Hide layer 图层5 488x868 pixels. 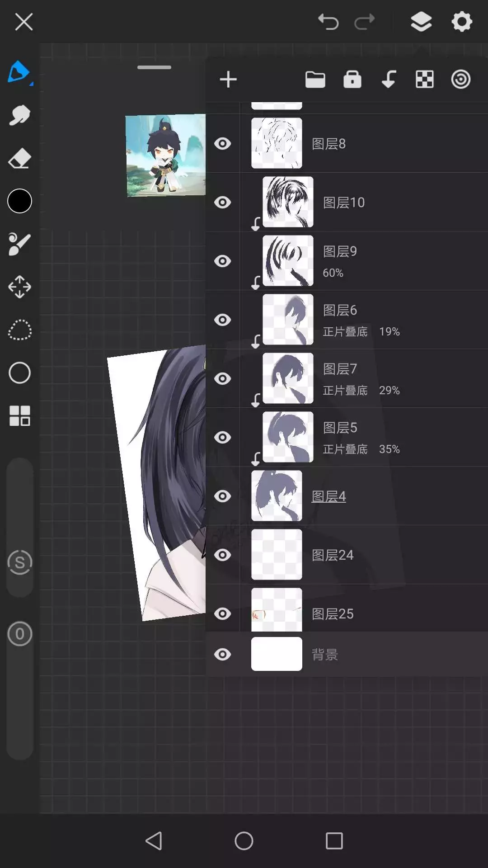coord(222,437)
